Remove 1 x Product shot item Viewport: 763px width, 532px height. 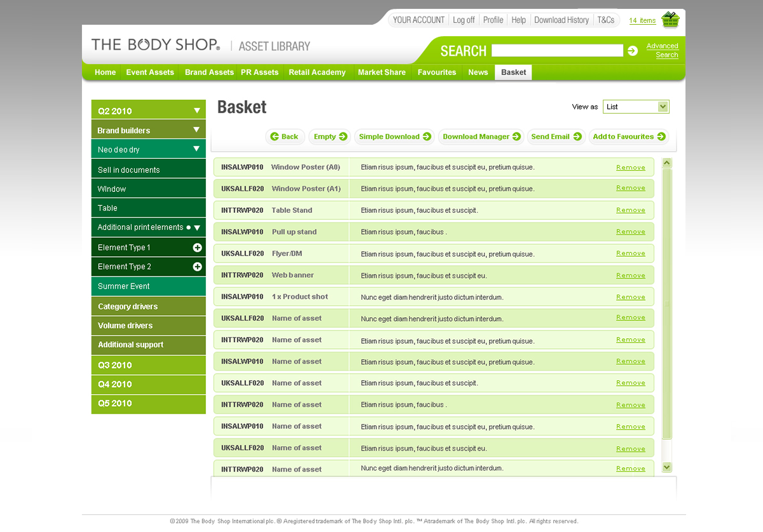[631, 297]
